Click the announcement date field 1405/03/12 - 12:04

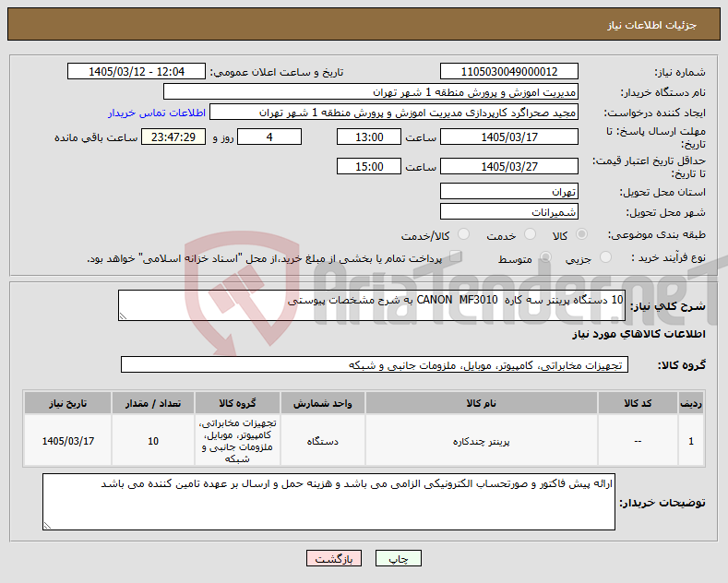(x=137, y=71)
